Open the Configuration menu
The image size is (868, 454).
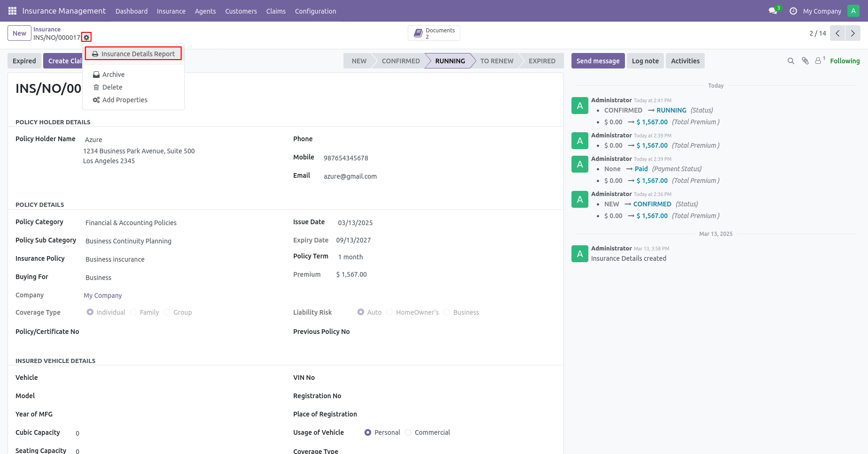tap(315, 11)
